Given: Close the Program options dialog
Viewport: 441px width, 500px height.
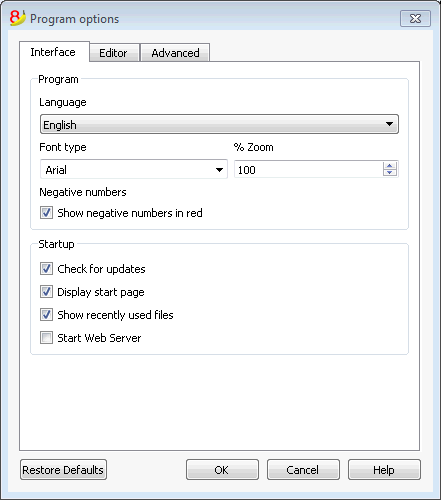Looking at the screenshot, I should (415, 19).
